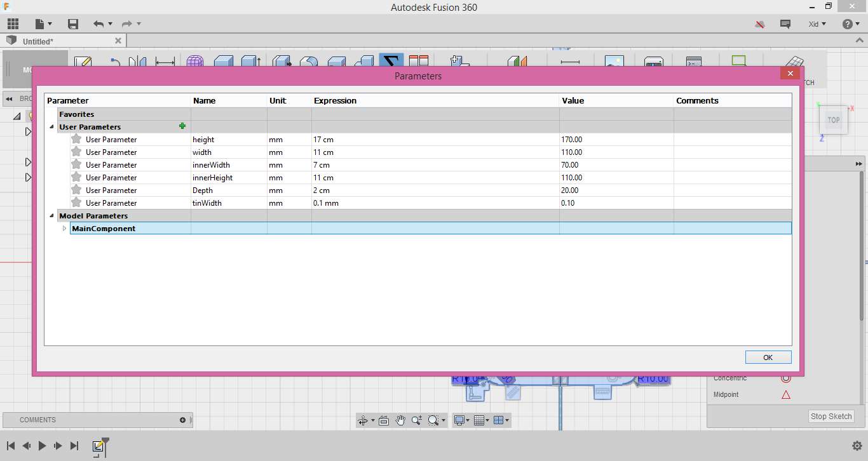Edit the '0.1 mm' expression for tinWidth
The image size is (868, 461).
(x=435, y=203)
